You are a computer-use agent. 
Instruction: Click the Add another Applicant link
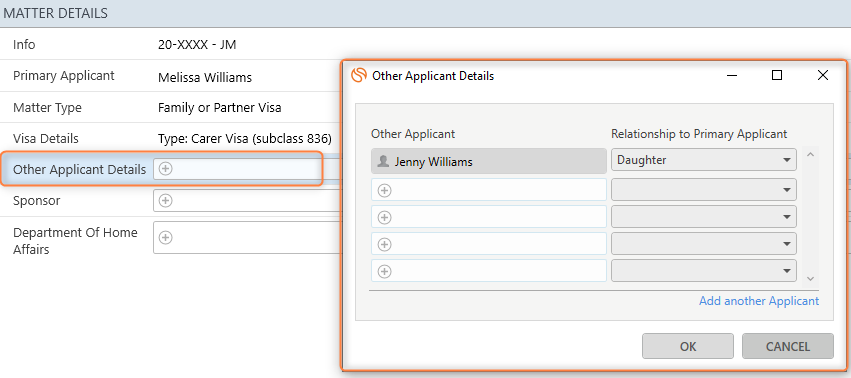[x=759, y=301]
